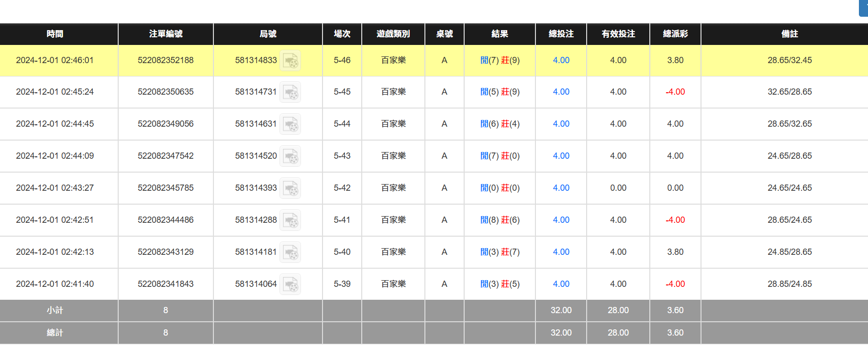Screen dimensions: 868x349
Task: Open the replay icon beside round 581314288
Action: [x=290, y=220]
